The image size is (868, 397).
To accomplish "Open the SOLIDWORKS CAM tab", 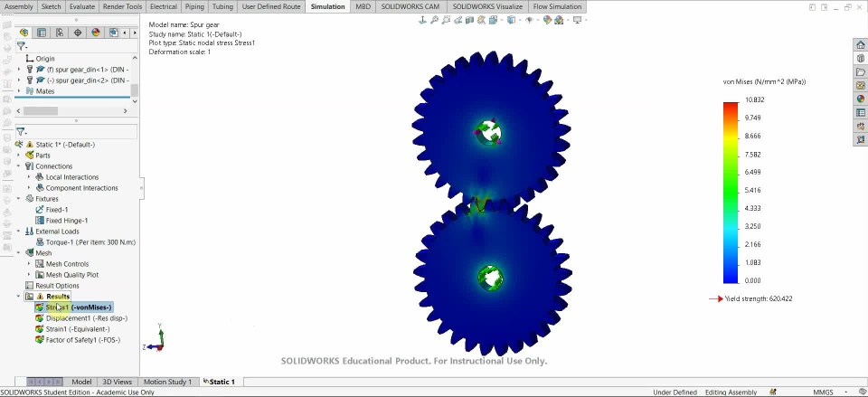I will click(x=410, y=6).
